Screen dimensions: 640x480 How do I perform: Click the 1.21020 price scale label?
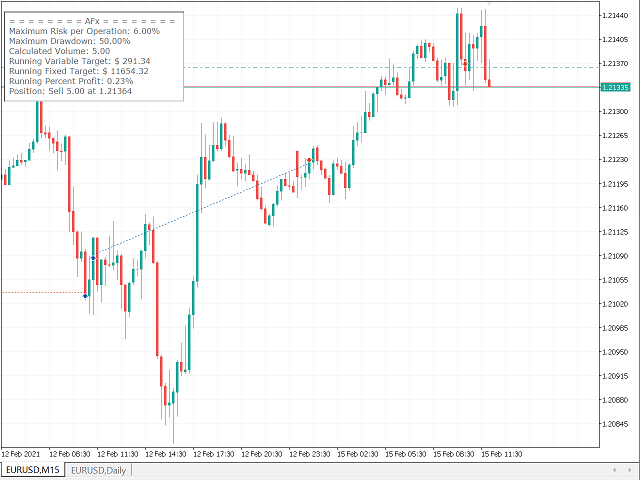tap(615, 304)
